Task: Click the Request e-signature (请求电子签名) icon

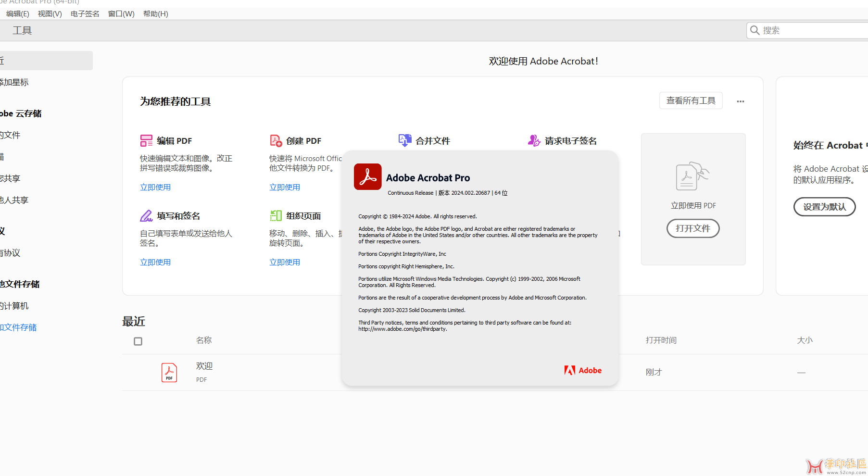Action: pyautogui.click(x=534, y=140)
